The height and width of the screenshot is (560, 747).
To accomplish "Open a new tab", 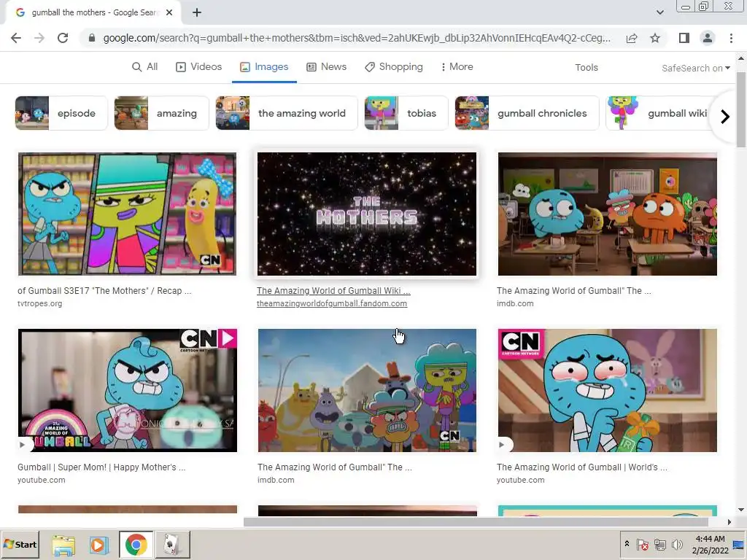I will (x=197, y=13).
